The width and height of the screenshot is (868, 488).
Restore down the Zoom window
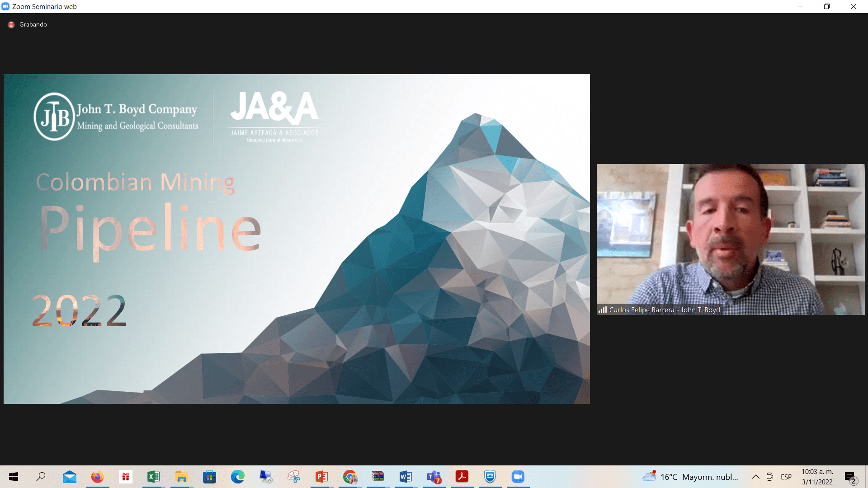coord(827,6)
